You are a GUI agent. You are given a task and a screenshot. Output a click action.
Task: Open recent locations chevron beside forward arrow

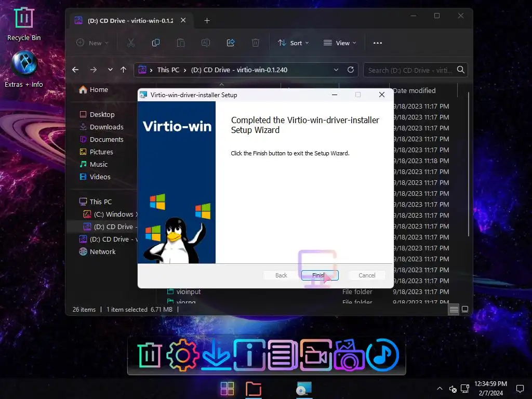[110, 70]
